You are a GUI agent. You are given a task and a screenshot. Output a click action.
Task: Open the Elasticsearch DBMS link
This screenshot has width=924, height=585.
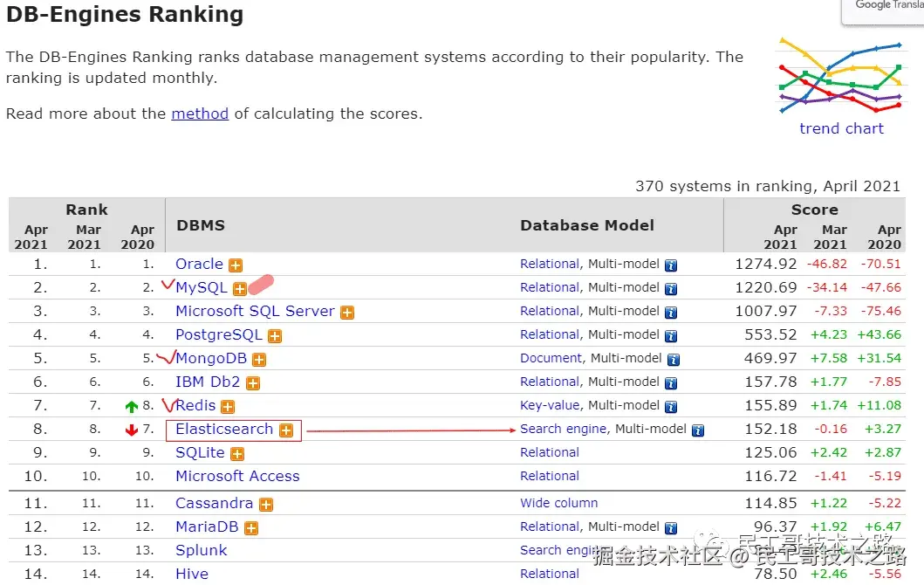[x=224, y=429]
